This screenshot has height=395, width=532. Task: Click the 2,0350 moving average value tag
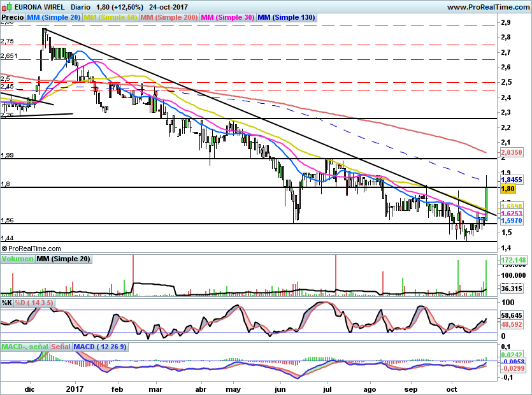(x=512, y=153)
